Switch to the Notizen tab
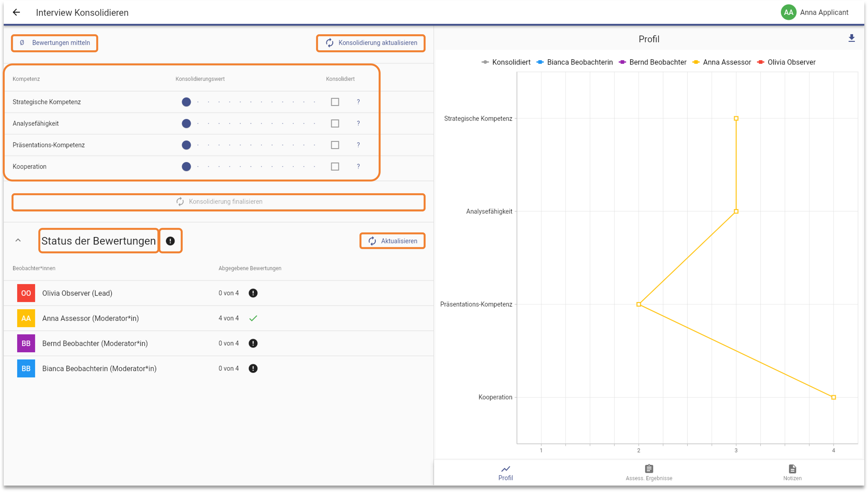Screen dimensions: 868x492 (x=792, y=473)
